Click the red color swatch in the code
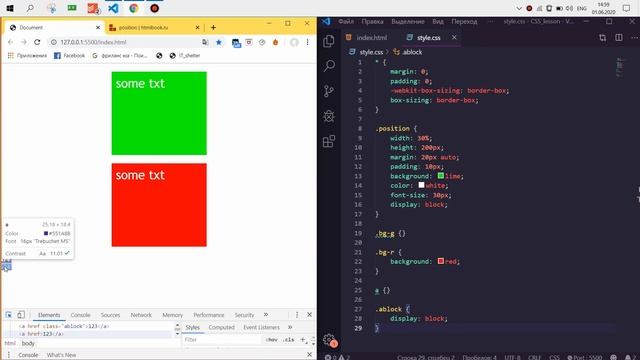The height and width of the screenshot is (360, 640). (x=441, y=261)
